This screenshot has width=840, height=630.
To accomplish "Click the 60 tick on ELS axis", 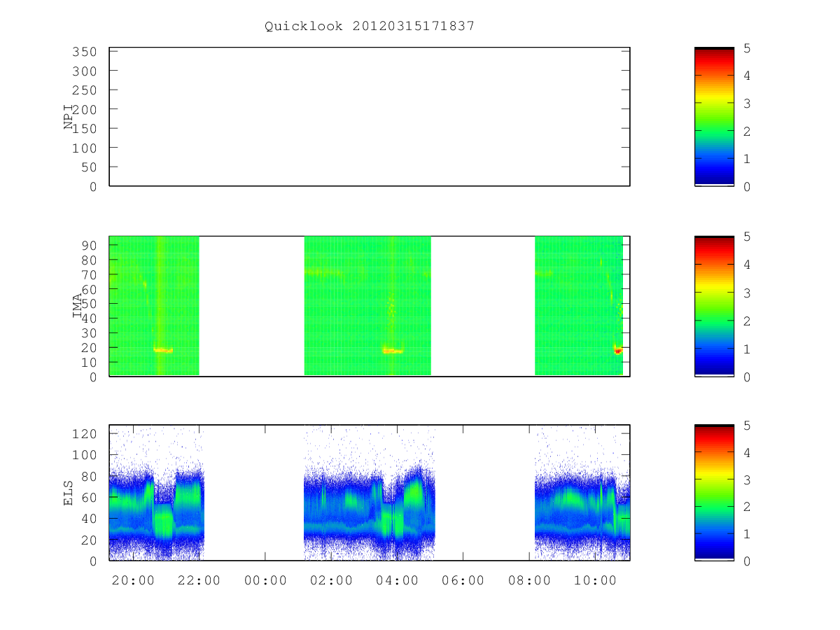I will coord(88,497).
